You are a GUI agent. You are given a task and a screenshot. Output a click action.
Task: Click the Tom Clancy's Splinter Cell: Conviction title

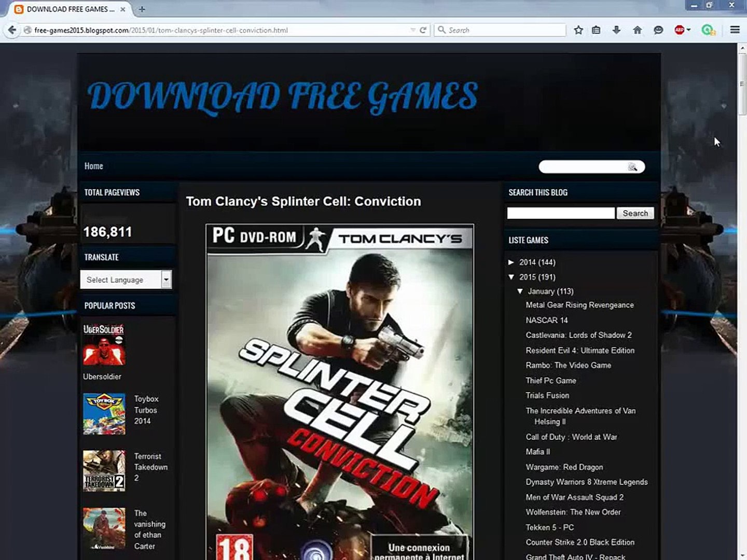tap(303, 201)
